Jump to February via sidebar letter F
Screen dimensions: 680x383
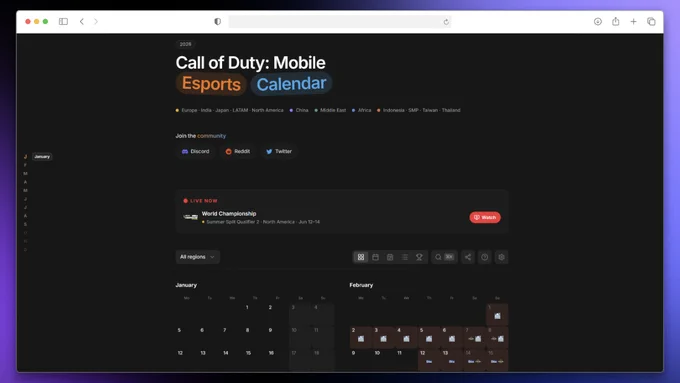click(25, 165)
